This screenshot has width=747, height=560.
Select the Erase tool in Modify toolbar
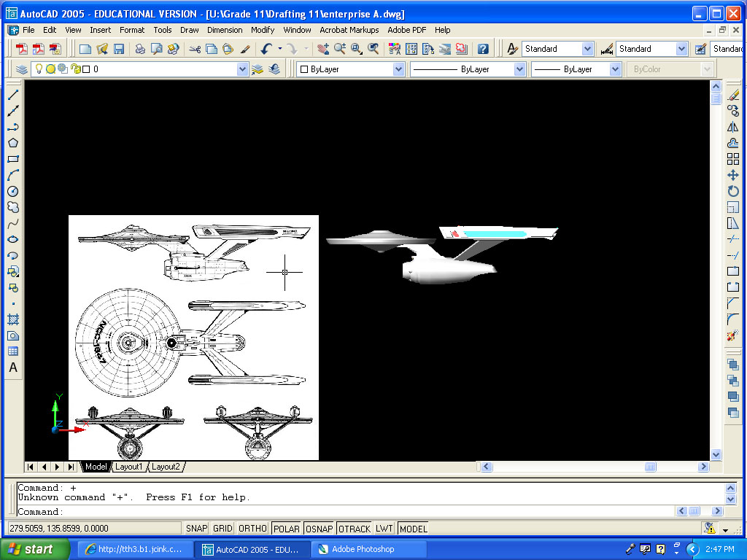coord(733,95)
